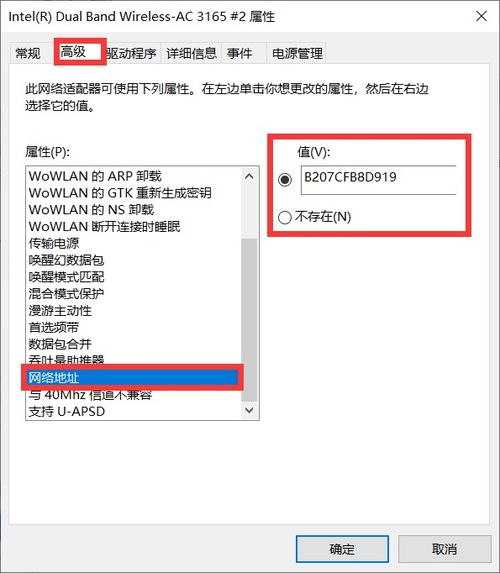Open the 驱动程序 tab
The height and width of the screenshot is (573, 500).
132,54
